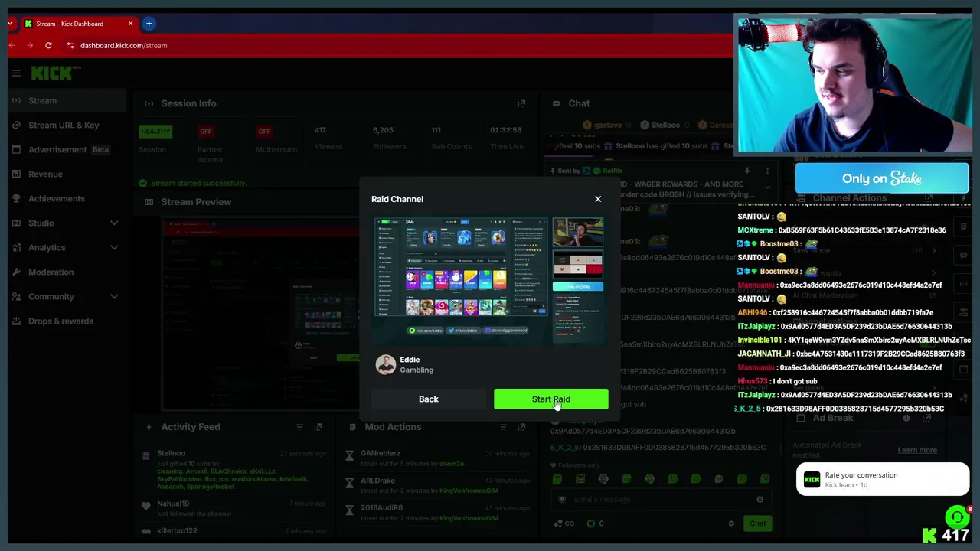Click Eddie's profile avatar
Screen dimensions: 980x551
point(386,364)
